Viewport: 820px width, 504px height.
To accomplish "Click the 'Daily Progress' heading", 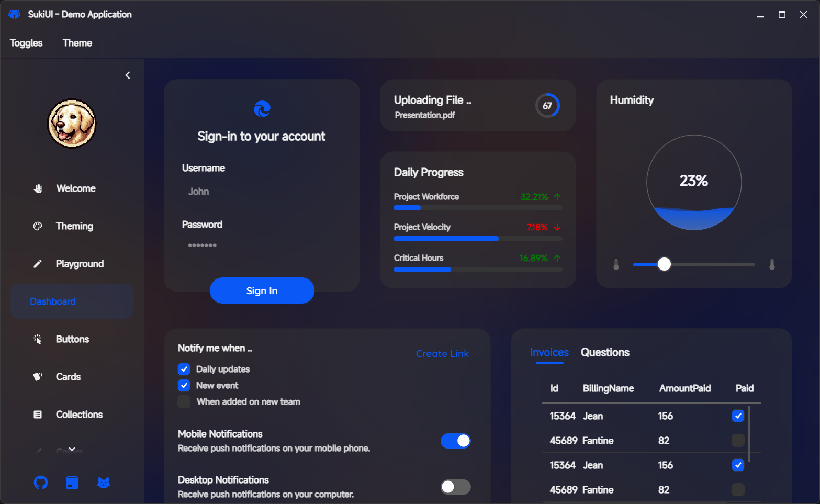I will (429, 172).
